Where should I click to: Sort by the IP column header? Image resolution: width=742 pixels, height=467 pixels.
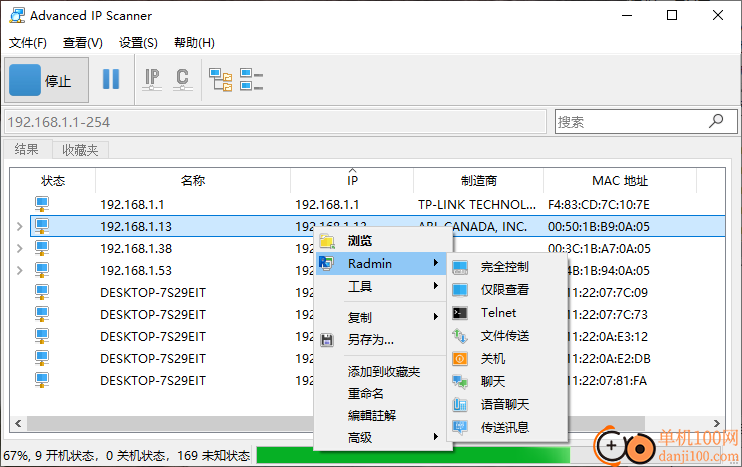pyautogui.click(x=352, y=181)
